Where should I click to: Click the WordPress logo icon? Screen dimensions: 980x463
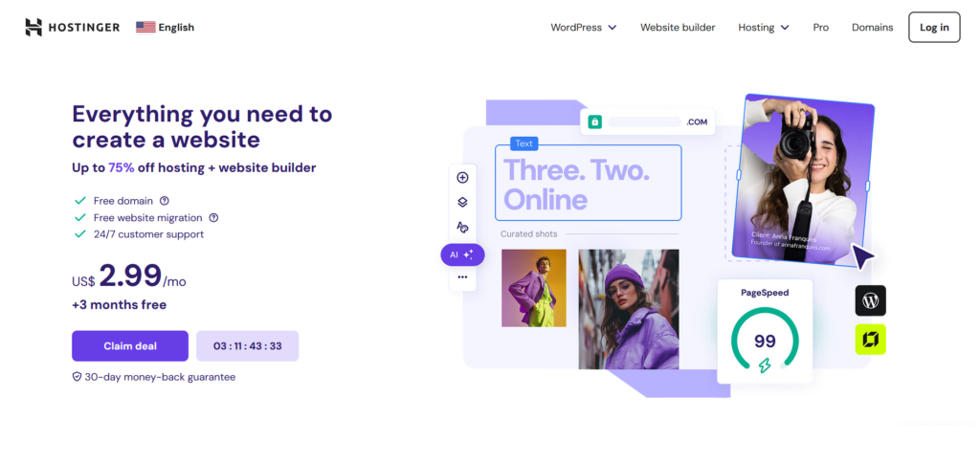coord(871,301)
